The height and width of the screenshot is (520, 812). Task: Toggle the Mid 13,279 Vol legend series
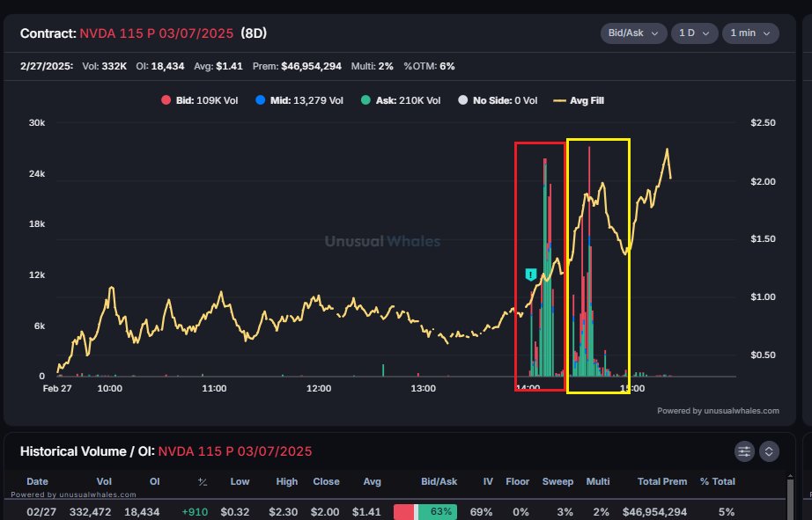pos(299,100)
